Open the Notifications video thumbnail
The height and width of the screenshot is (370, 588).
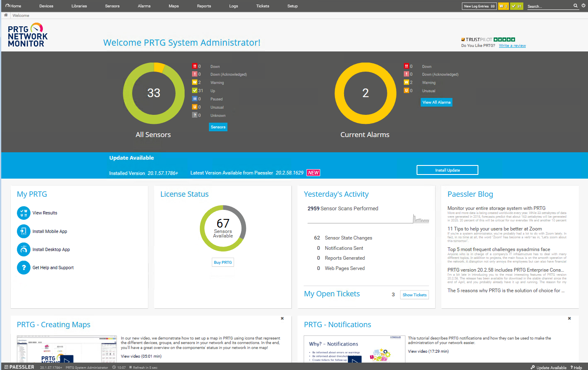point(354,349)
